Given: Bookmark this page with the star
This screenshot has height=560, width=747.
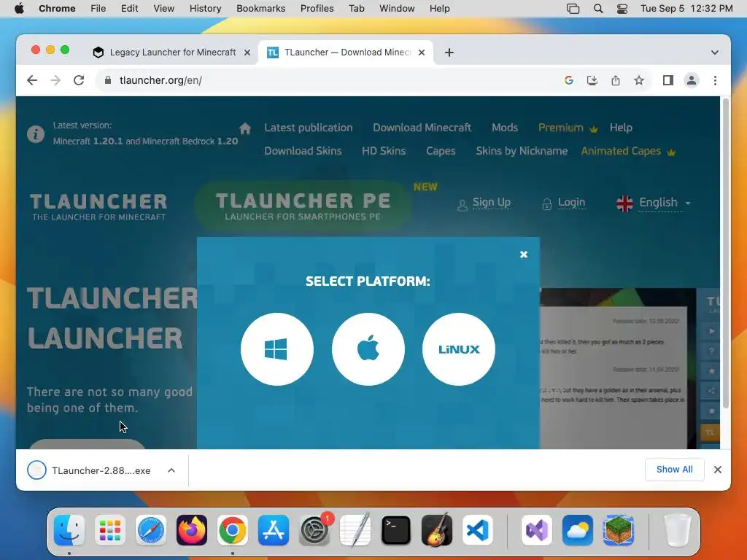Looking at the screenshot, I should pos(639,80).
